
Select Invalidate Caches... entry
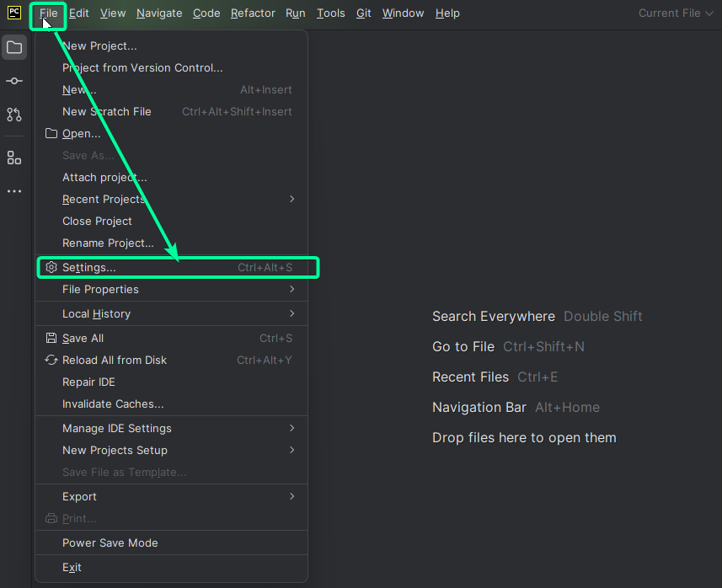click(171, 404)
